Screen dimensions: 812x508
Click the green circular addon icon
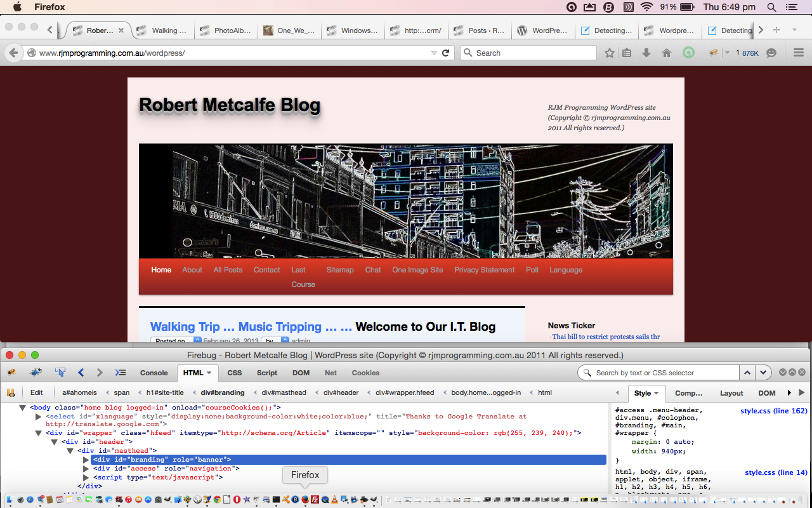pyautogui.click(x=688, y=53)
